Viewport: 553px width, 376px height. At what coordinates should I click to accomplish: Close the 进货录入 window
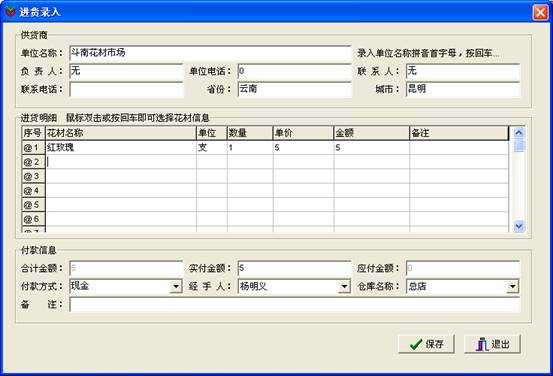tap(540, 12)
